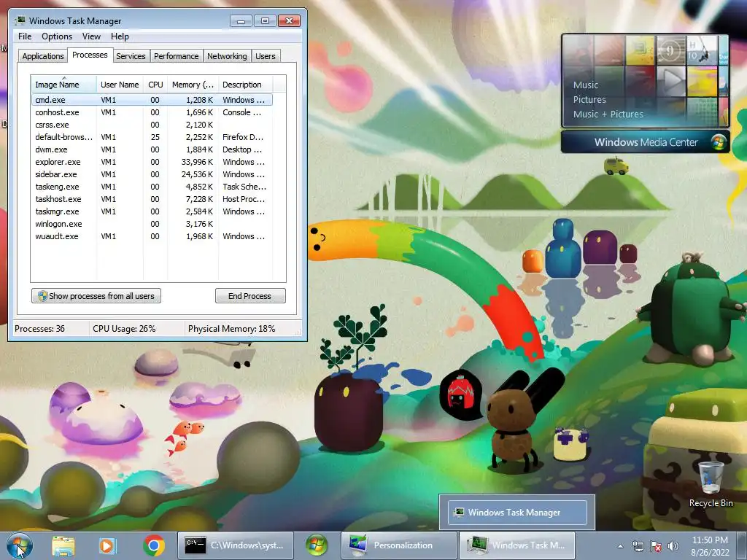Open the network tray icon
The height and width of the screenshot is (560, 747).
point(638,546)
